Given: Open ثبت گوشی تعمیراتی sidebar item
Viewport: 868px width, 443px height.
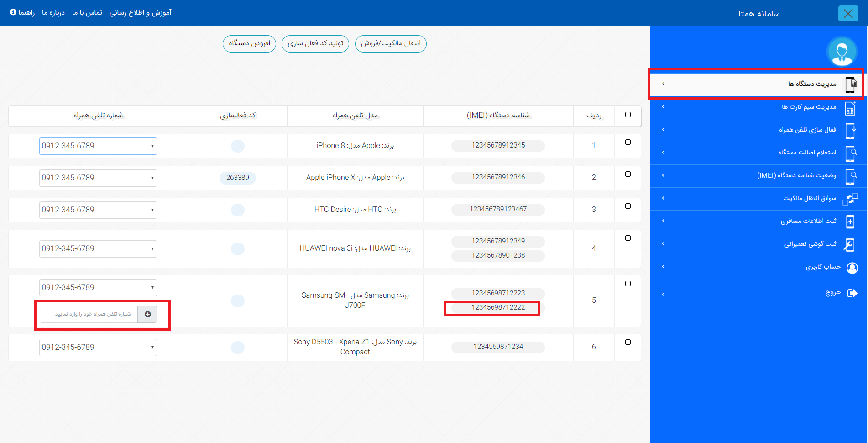Looking at the screenshot, I should (x=759, y=244).
